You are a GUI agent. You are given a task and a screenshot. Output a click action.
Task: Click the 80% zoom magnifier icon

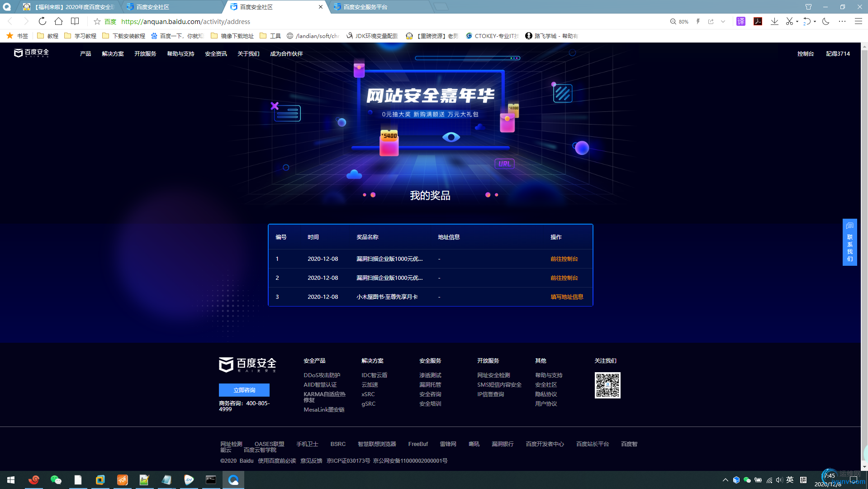[673, 21]
